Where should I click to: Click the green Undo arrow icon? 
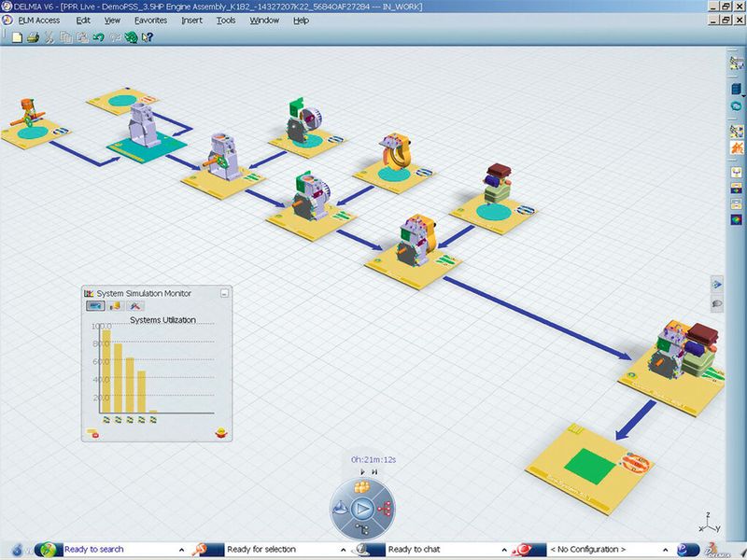click(99, 37)
